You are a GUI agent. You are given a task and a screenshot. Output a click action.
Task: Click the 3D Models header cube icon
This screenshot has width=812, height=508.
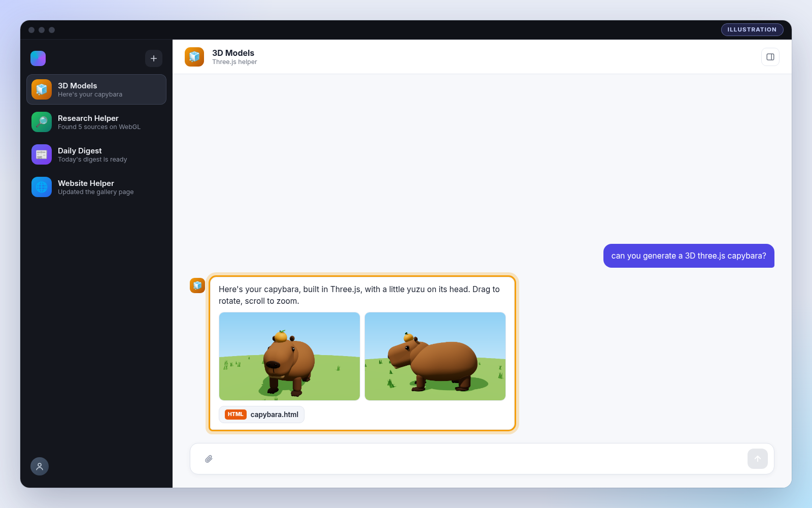[194, 57]
